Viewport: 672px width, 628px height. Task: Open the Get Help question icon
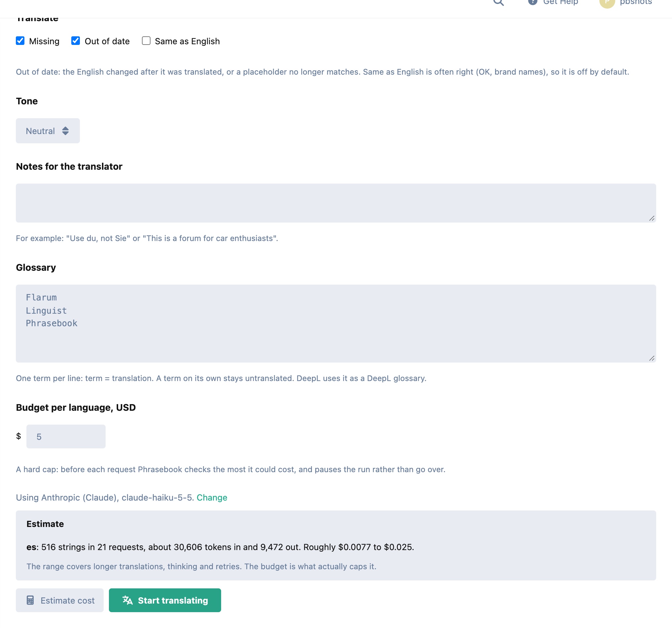pyautogui.click(x=532, y=2)
